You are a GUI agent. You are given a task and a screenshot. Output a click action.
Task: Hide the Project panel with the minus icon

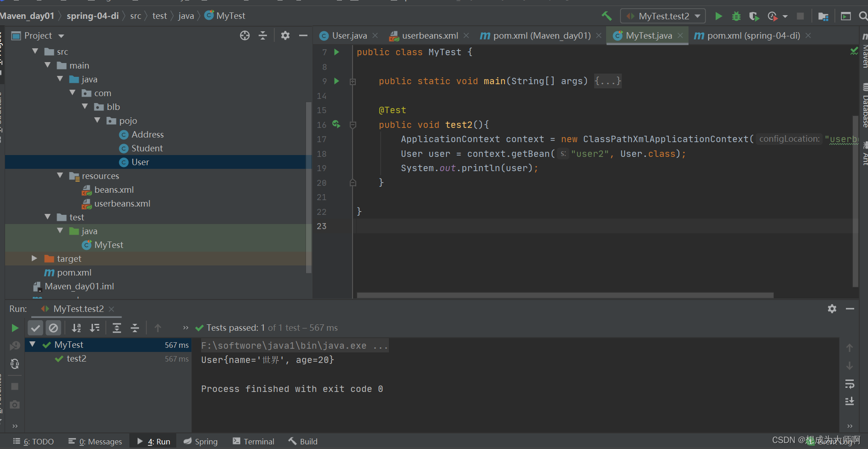coord(303,35)
